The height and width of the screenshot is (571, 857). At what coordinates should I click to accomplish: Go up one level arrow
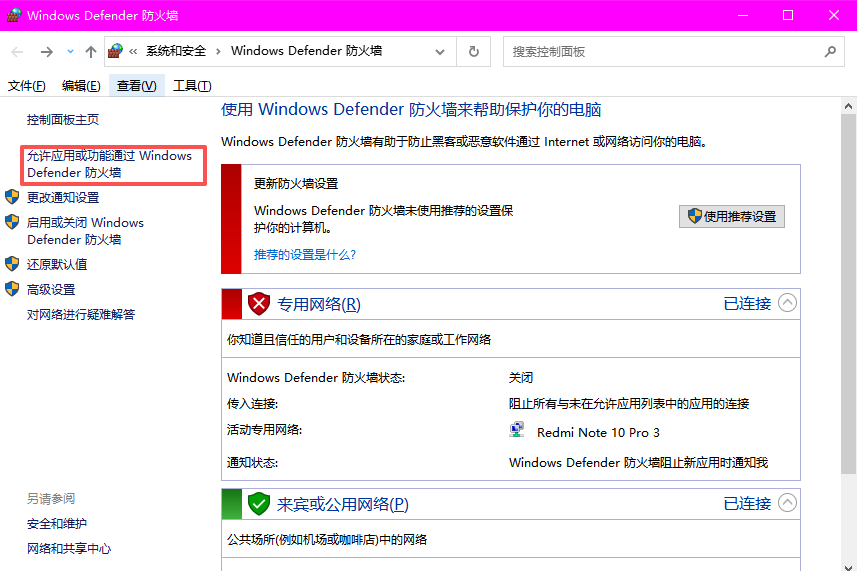[x=91, y=52]
